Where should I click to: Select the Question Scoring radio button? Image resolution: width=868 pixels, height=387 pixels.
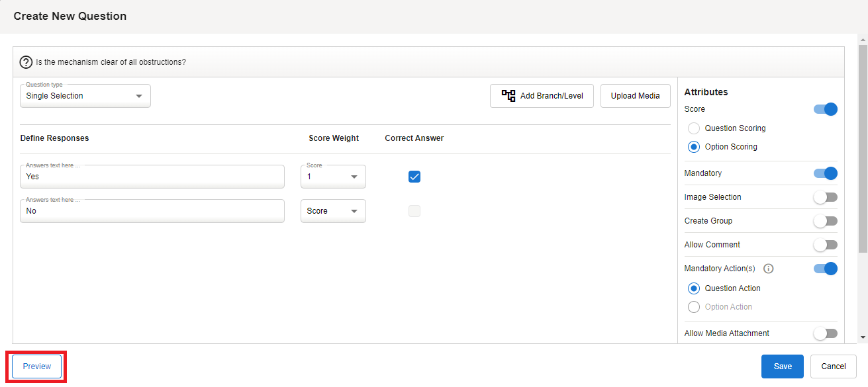pos(694,128)
